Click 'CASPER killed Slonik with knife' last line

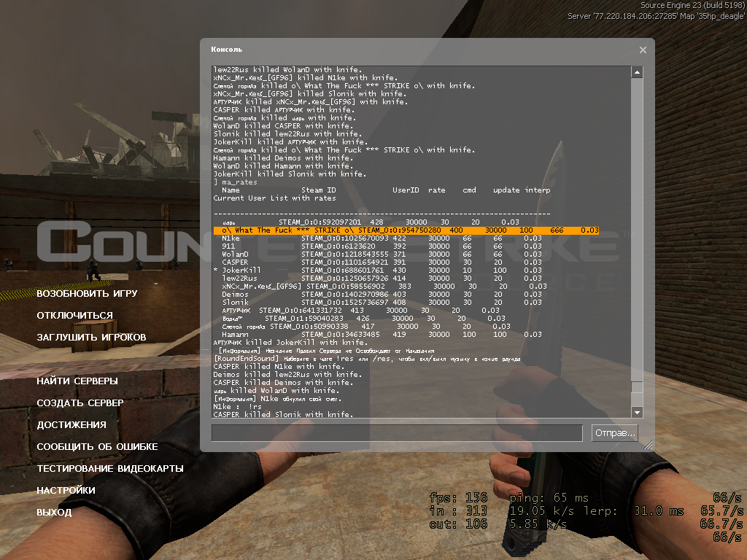pyautogui.click(x=283, y=414)
